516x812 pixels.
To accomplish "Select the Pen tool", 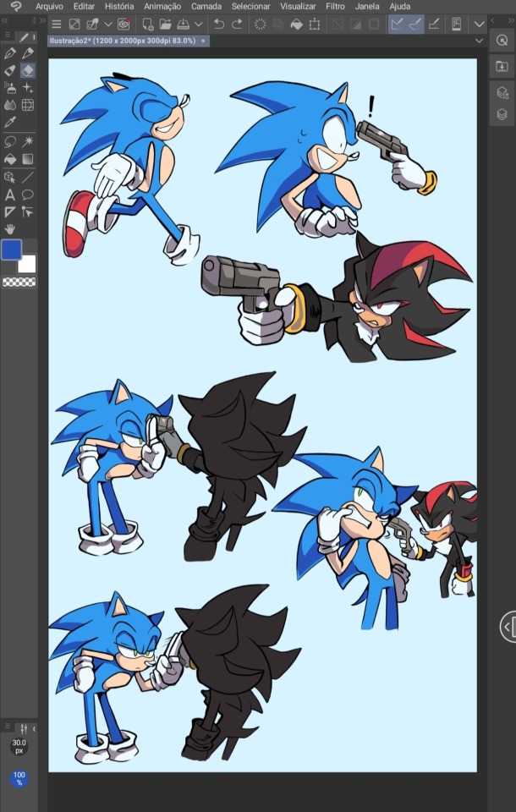I will coord(10,52).
